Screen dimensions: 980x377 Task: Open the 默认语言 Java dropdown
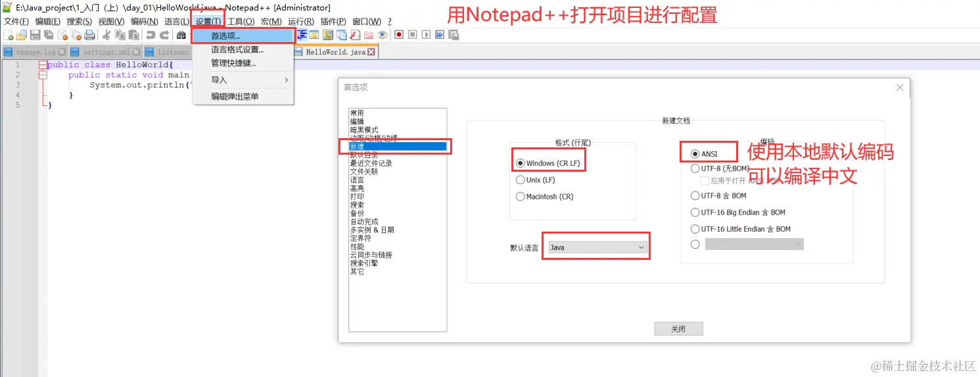click(x=597, y=247)
